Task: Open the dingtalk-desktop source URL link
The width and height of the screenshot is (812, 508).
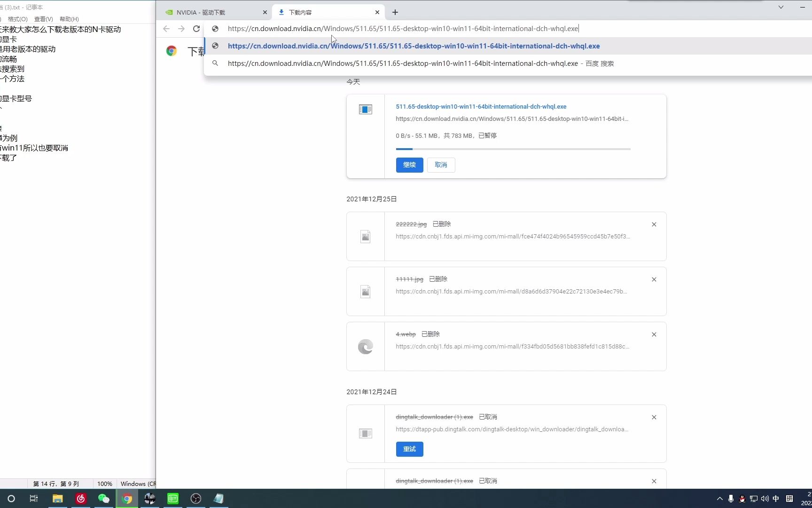Action: tap(512, 429)
